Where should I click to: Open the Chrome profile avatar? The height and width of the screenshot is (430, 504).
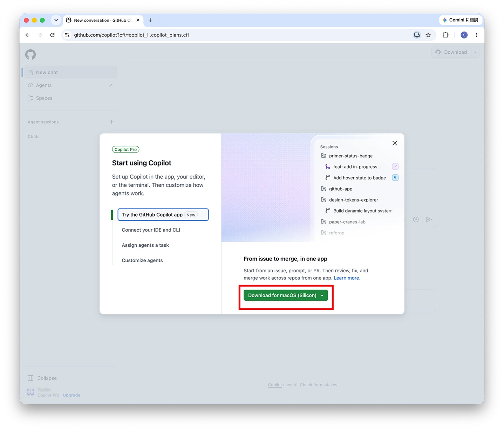464,35
